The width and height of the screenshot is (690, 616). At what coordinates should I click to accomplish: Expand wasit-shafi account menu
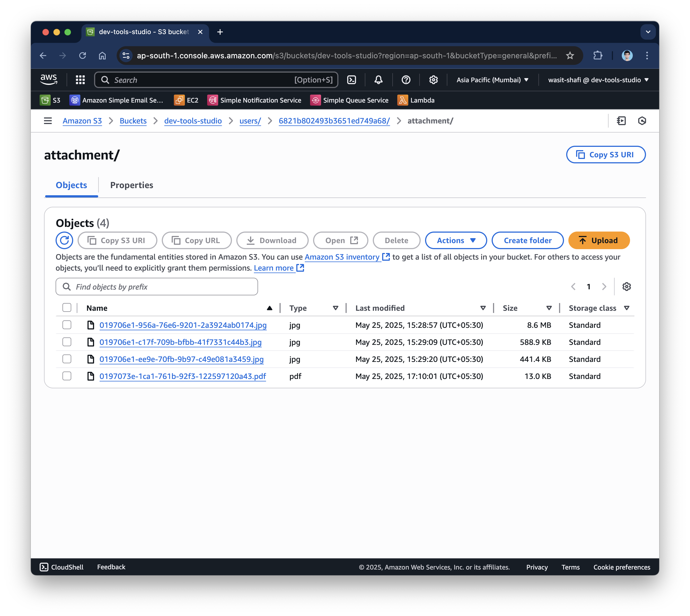(598, 80)
